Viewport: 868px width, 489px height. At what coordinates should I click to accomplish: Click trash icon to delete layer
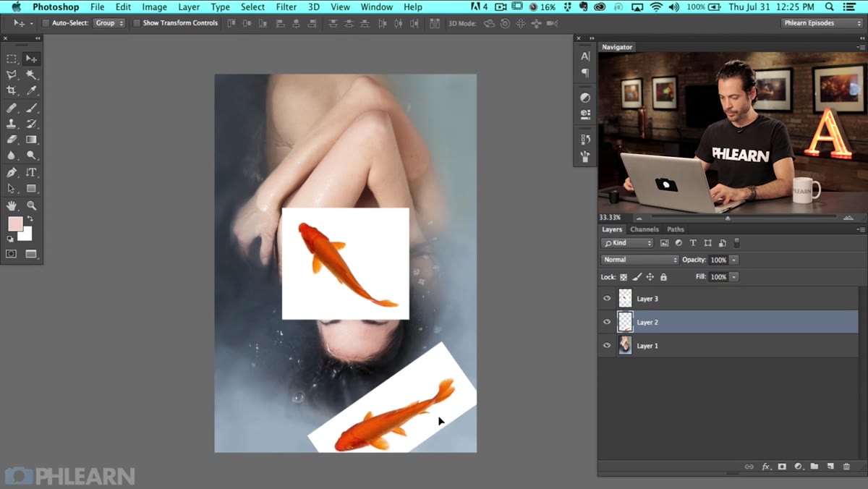pyautogui.click(x=846, y=467)
